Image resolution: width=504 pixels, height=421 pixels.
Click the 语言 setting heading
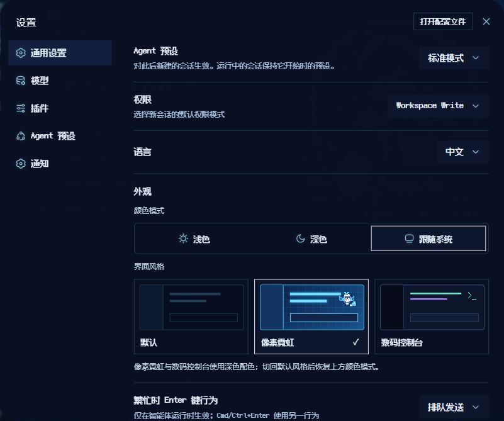click(142, 152)
